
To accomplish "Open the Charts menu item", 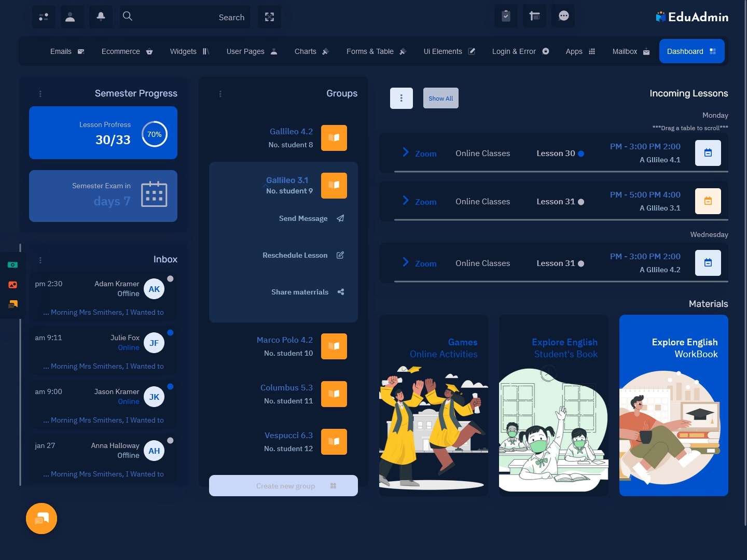I will coord(312,51).
